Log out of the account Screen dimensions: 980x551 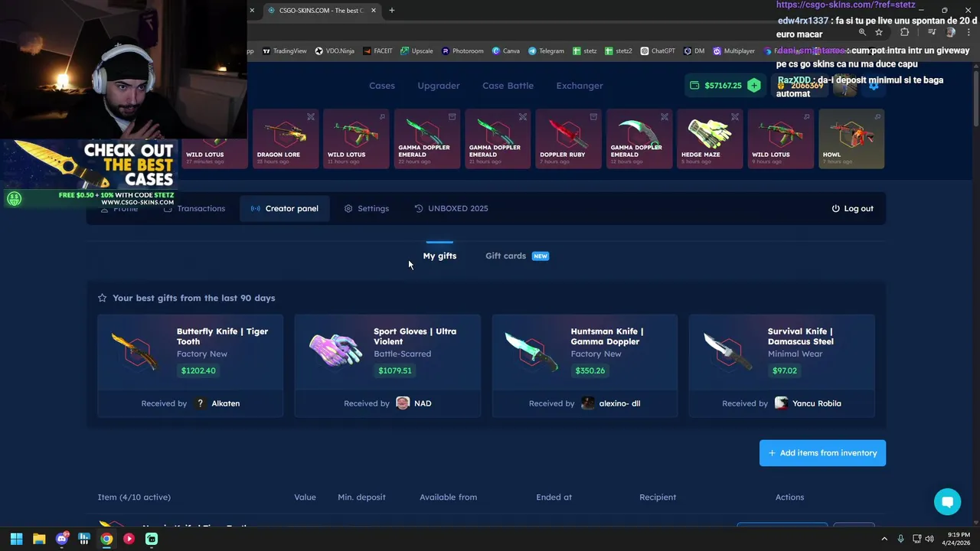click(852, 208)
